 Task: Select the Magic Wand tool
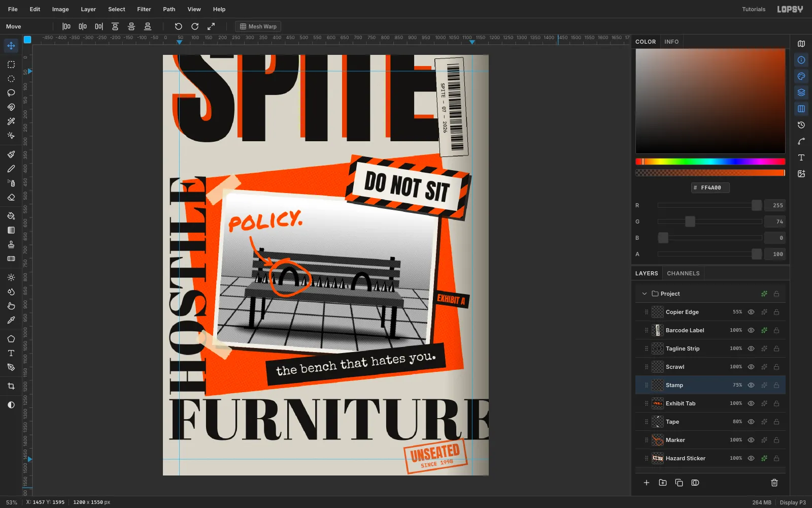coord(11,121)
